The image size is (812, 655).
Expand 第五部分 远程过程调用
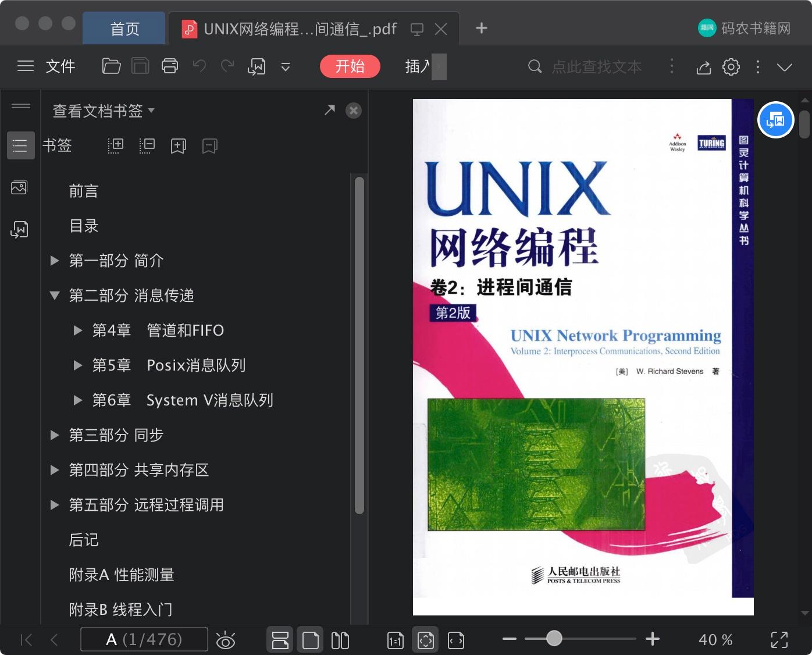[55, 505]
